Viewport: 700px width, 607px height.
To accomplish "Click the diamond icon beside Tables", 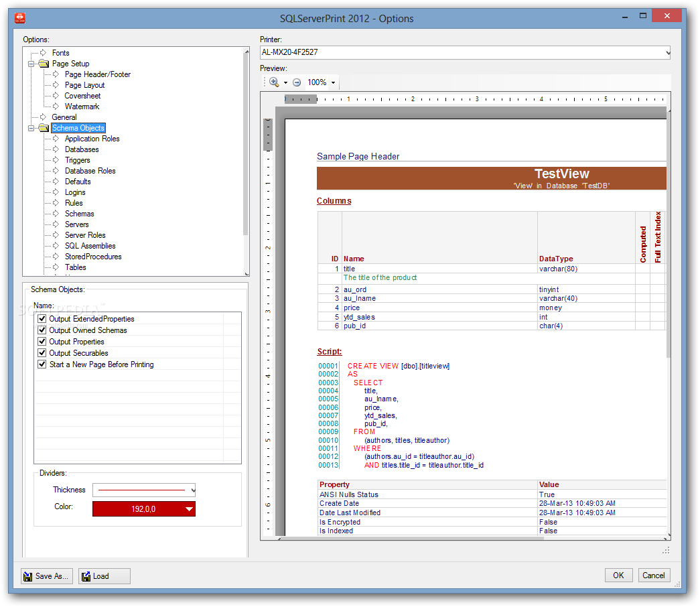I will 56,267.
